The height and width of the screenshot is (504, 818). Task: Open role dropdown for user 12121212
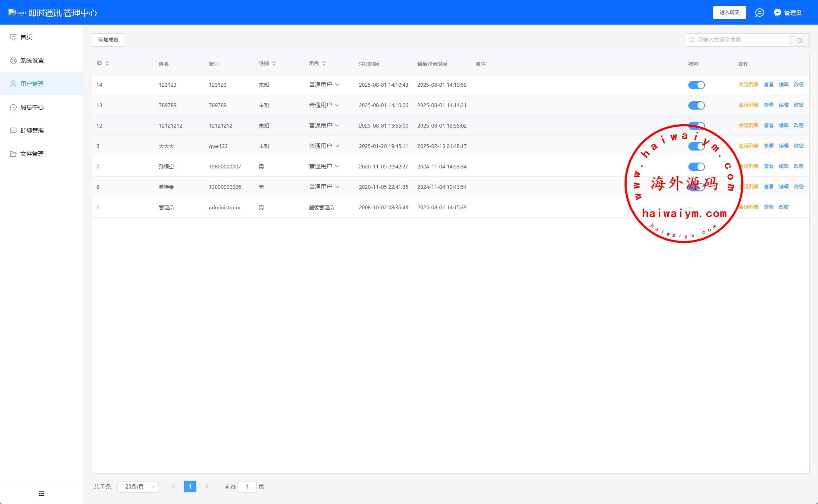[x=324, y=125]
